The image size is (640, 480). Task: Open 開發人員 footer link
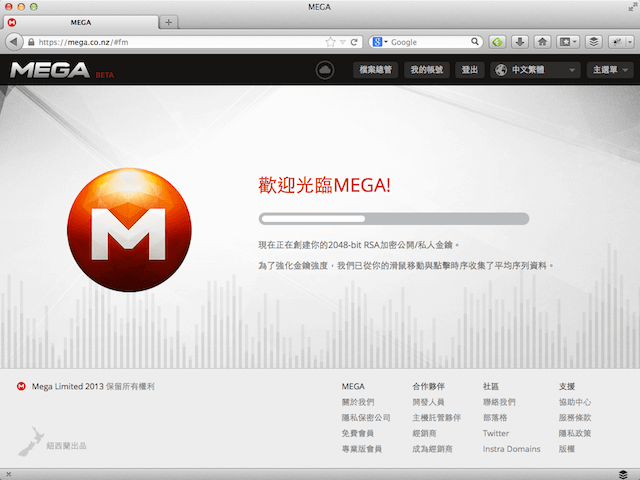pyautogui.click(x=429, y=402)
